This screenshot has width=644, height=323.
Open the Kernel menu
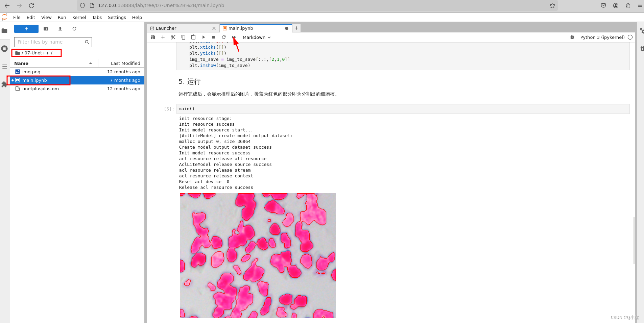pyautogui.click(x=79, y=17)
